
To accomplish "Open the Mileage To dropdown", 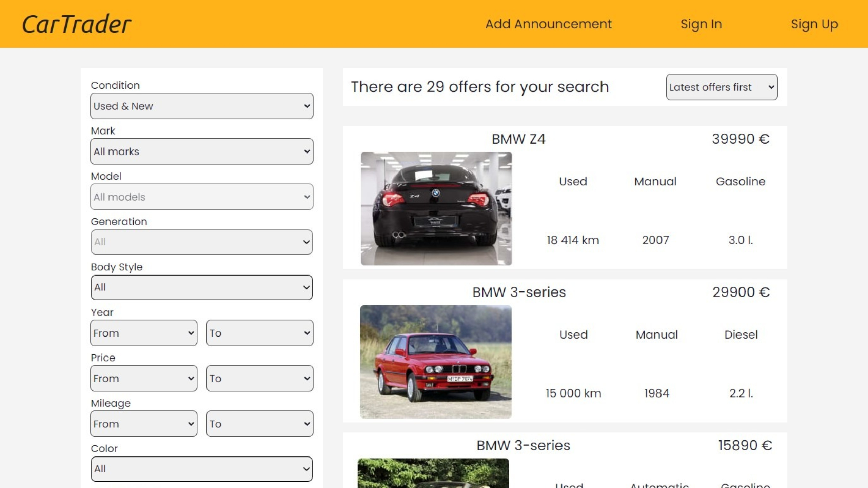I will pos(259,424).
